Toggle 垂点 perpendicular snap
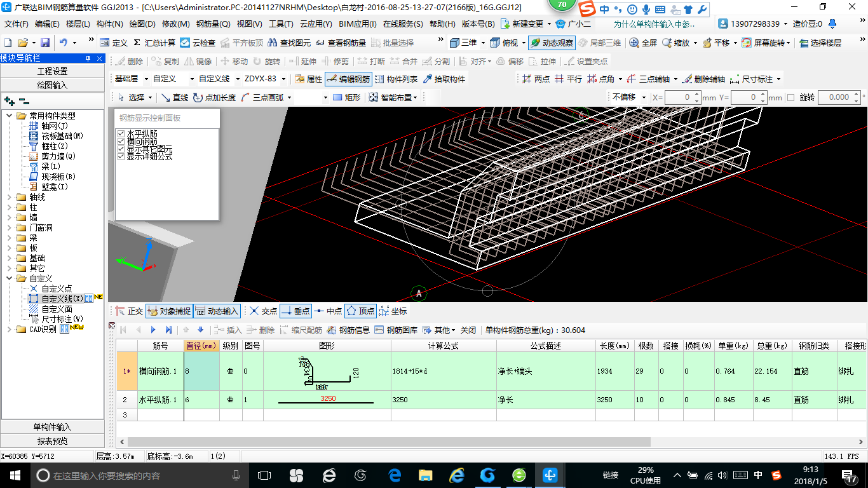 tap(295, 311)
